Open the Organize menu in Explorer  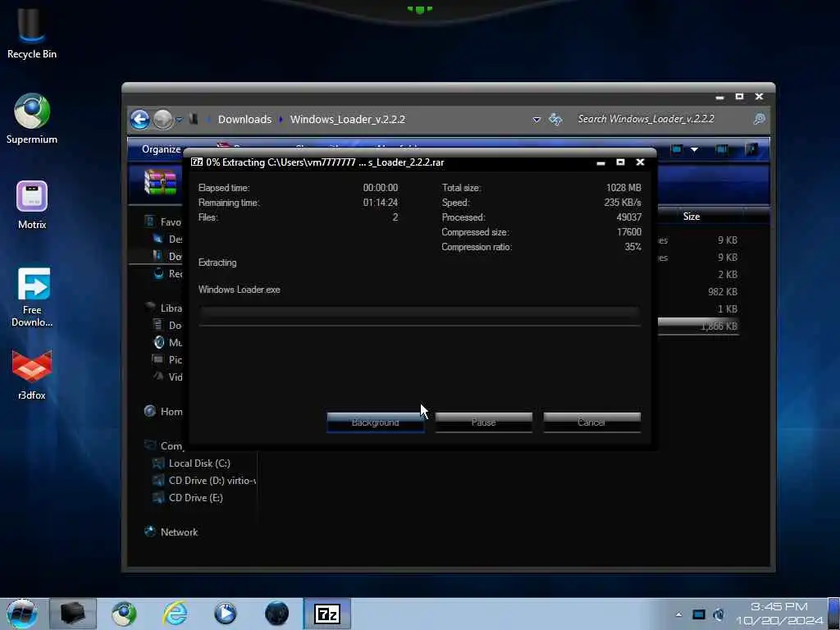pyautogui.click(x=161, y=149)
